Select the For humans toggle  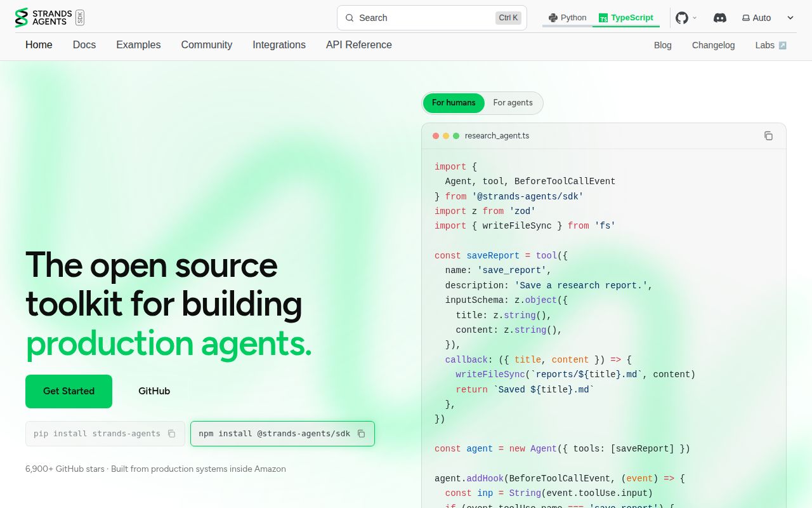point(454,103)
